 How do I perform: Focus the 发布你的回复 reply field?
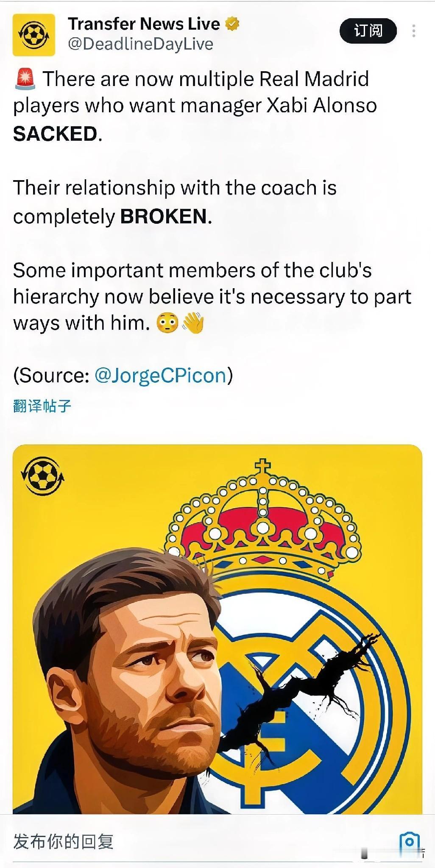click(x=204, y=842)
